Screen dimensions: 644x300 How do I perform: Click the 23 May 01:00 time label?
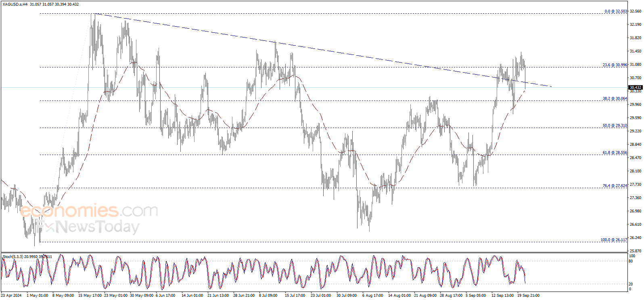click(116, 296)
